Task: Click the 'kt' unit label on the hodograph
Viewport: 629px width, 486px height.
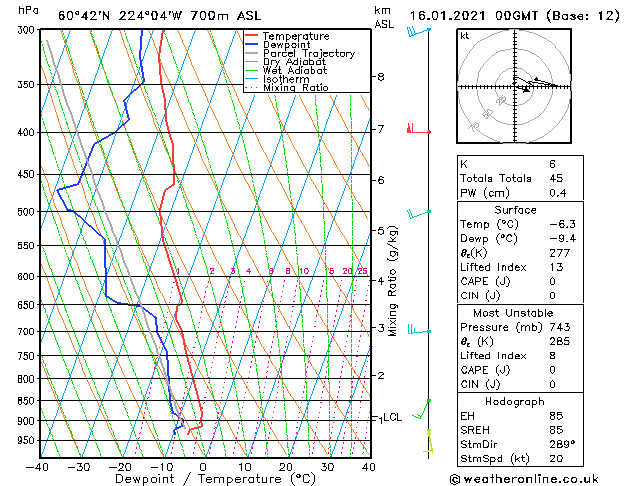Action: coord(465,36)
